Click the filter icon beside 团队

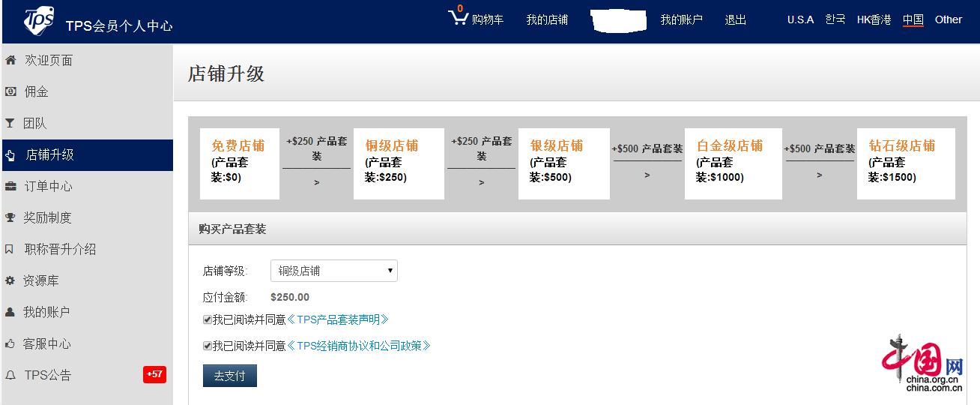click(10, 123)
